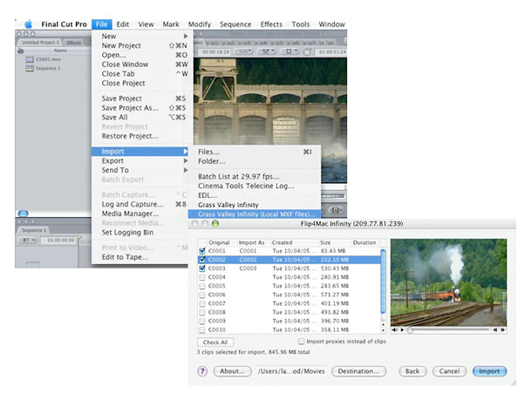Click the preview playback scrubber knob
This screenshot has height=407, width=532.
[410, 329]
